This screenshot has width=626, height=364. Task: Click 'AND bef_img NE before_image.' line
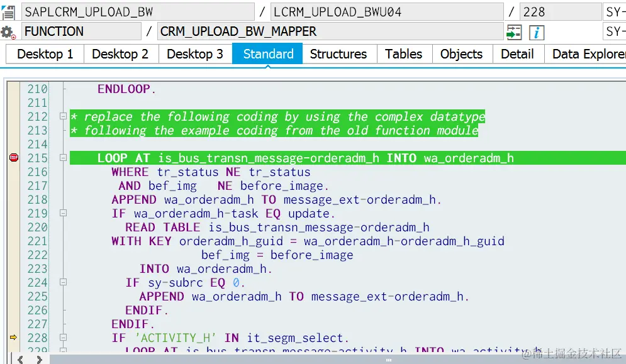coord(223,186)
